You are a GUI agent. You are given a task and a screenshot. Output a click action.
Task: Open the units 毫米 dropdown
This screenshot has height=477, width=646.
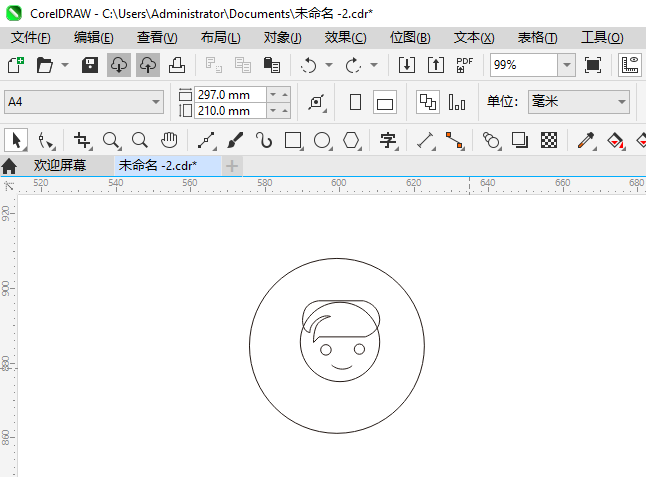point(622,102)
